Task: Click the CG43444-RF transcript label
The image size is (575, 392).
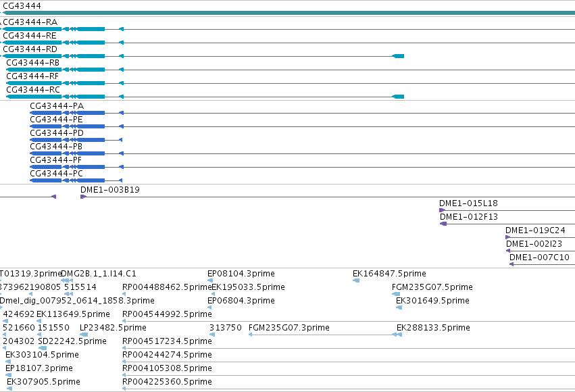Action: pos(32,76)
